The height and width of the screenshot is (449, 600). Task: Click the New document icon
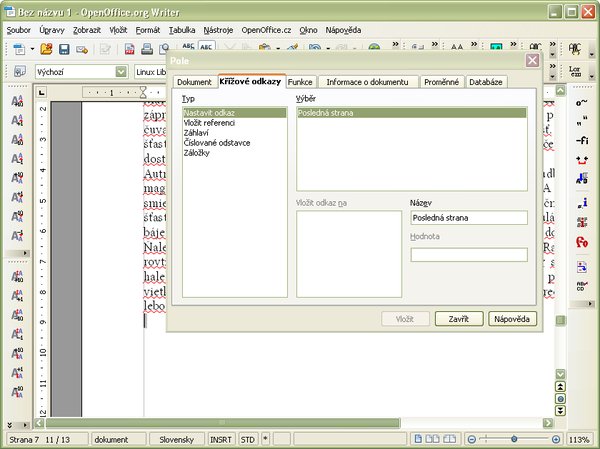(x=19, y=49)
